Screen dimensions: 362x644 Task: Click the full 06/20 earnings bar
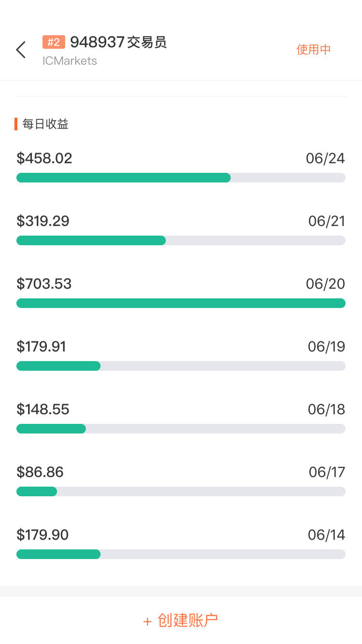tap(181, 303)
